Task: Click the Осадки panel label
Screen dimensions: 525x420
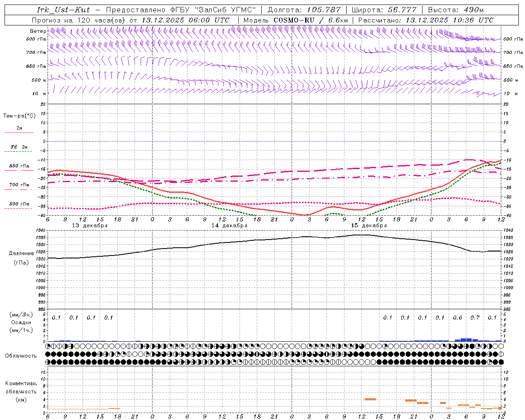Action: [21, 322]
